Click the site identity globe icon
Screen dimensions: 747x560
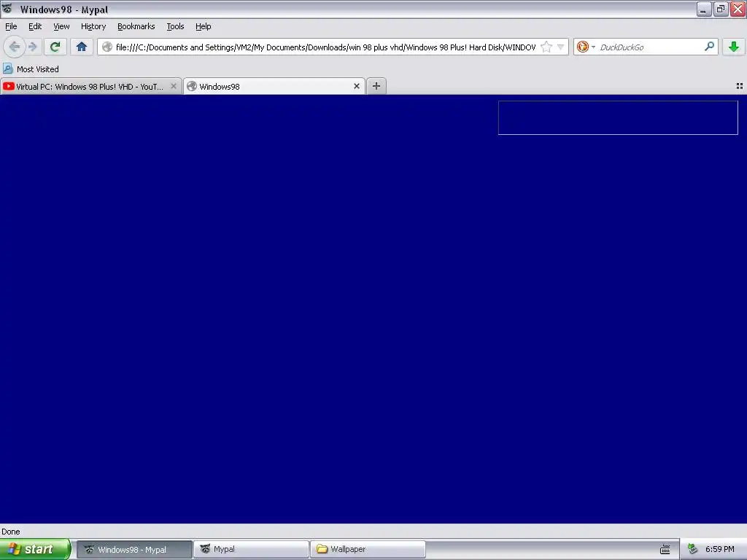[107, 47]
